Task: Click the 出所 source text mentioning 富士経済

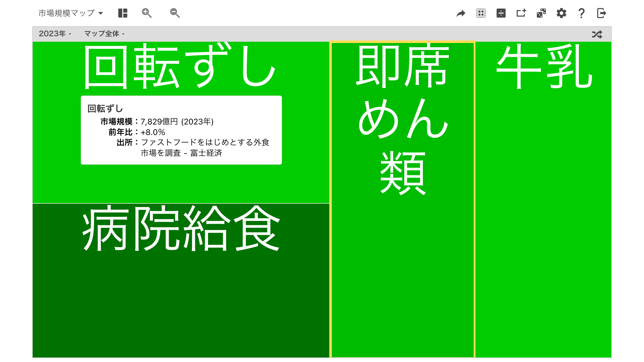Action: 205,148
